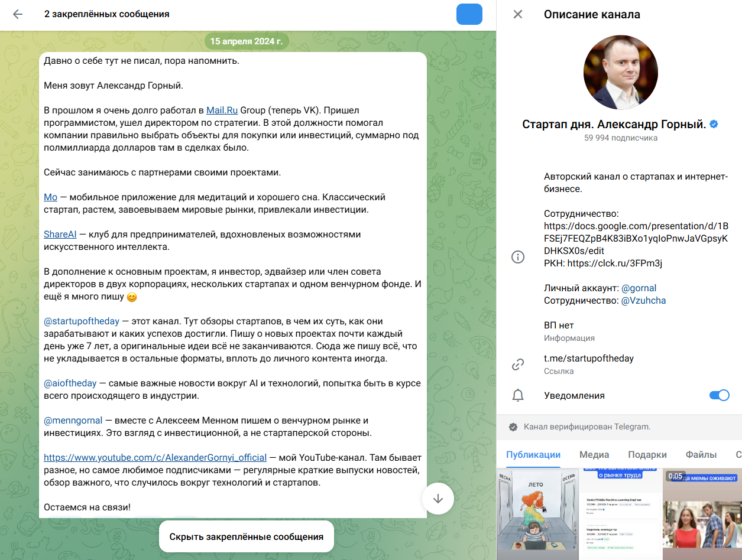Toggle the Уведомления switch off
Image resolution: width=742 pixels, height=560 pixels.
coord(720,396)
